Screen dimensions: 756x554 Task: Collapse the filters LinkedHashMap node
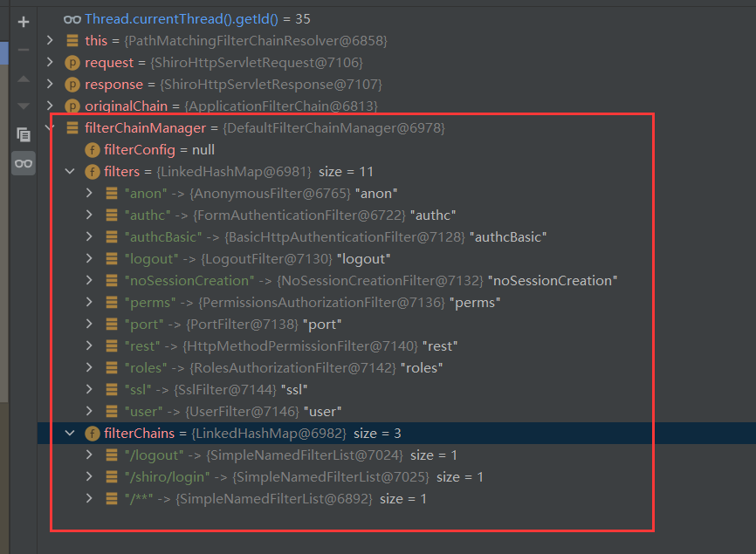[70, 171]
